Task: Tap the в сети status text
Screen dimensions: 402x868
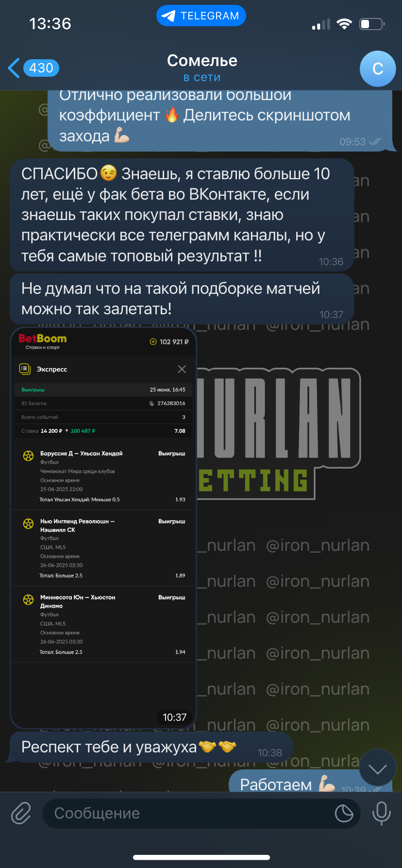Action: [202, 77]
